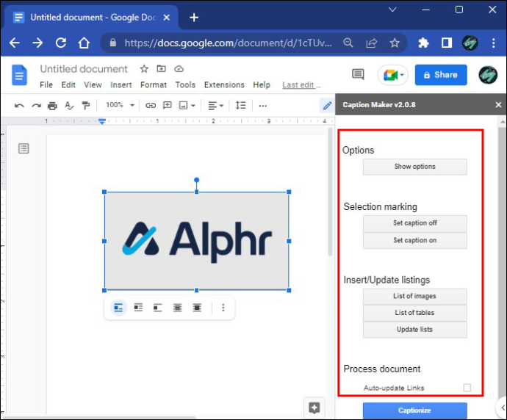
Task: Click Set caption off button
Action: point(415,223)
